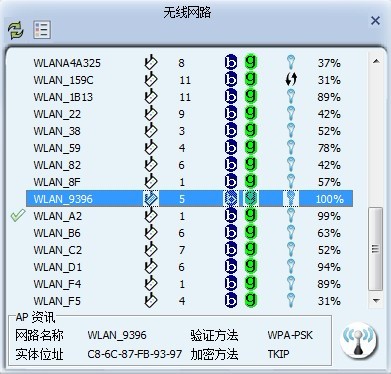Click the vertical scrollbar thumb
The height and width of the screenshot is (374, 391).
(x=376, y=249)
